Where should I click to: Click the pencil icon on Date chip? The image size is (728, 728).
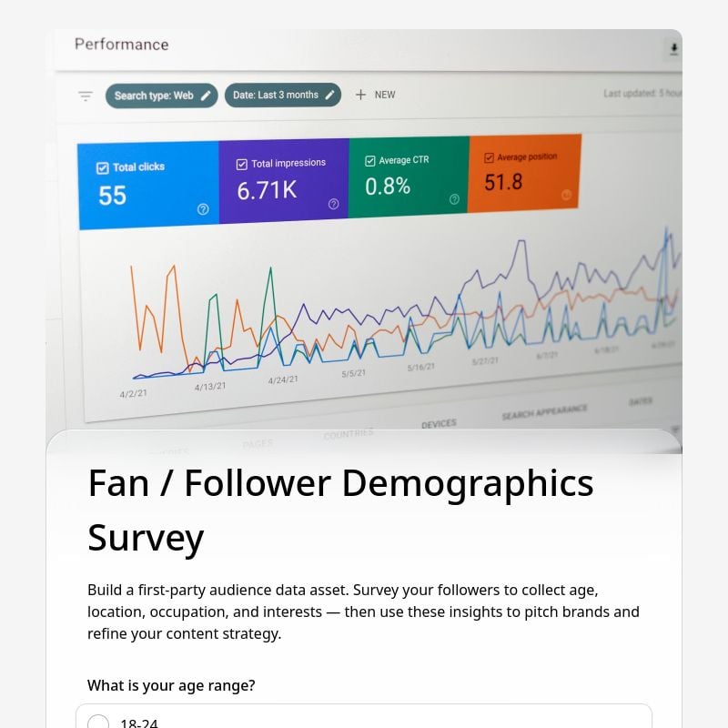point(329,94)
